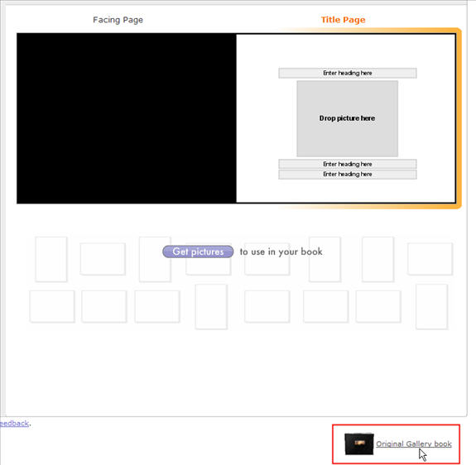
Task: Select placeholder just right of 'your book' text
Action: coord(325,259)
